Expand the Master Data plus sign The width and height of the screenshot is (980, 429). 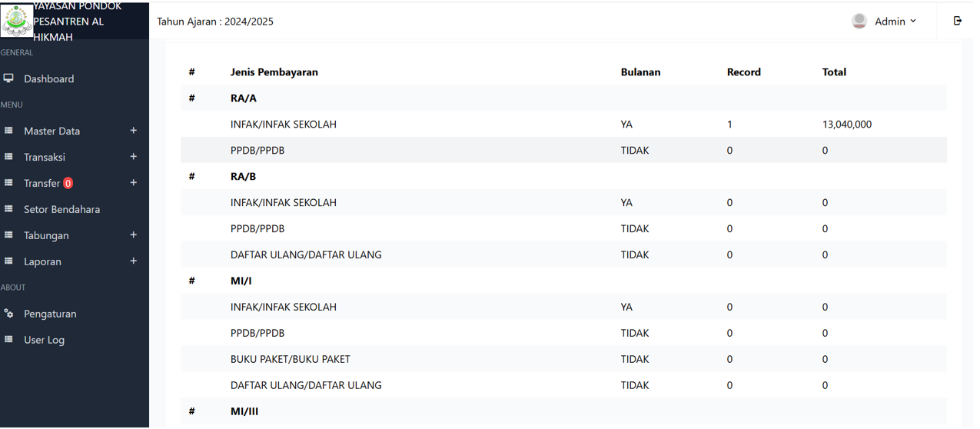(x=133, y=131)
